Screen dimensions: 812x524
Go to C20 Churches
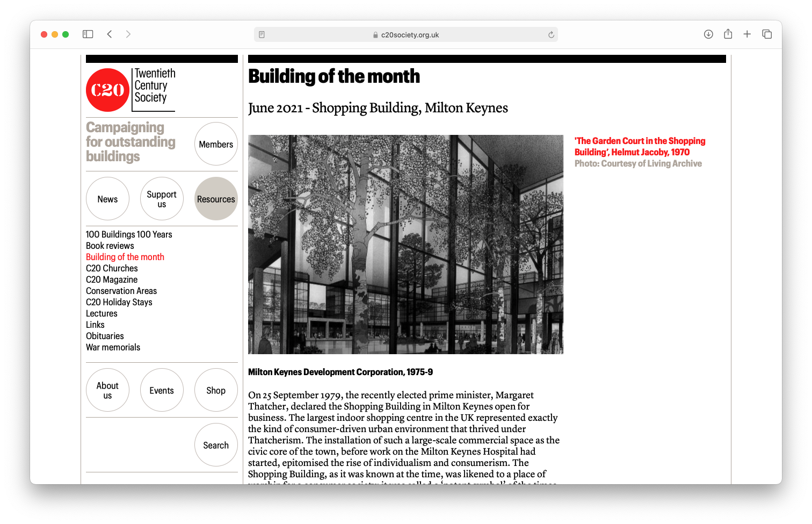(x=112, y=268)
